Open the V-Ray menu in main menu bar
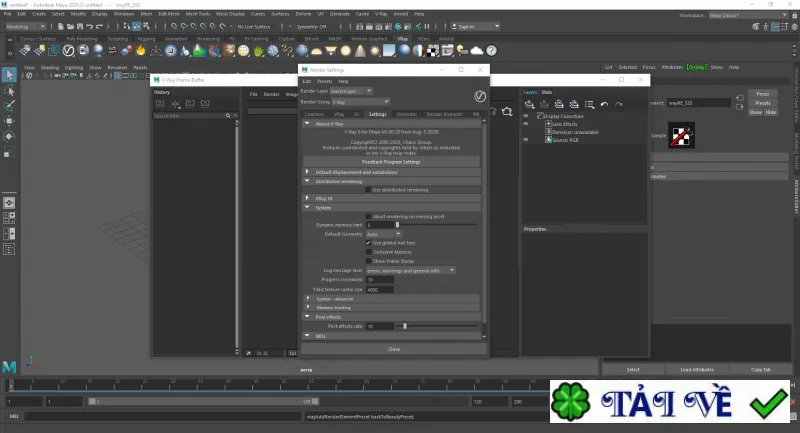The height and width of the screenshot is (433, 800). pyautogui.click(x=381, y=14)
